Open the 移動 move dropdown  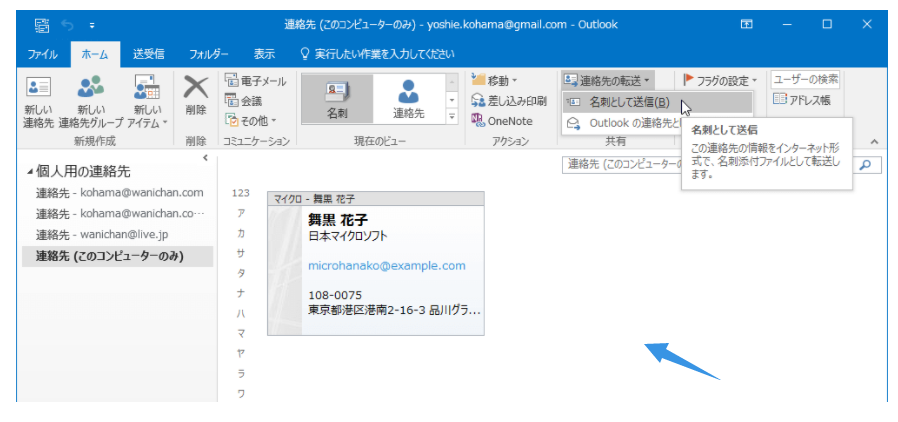point(494,81)
